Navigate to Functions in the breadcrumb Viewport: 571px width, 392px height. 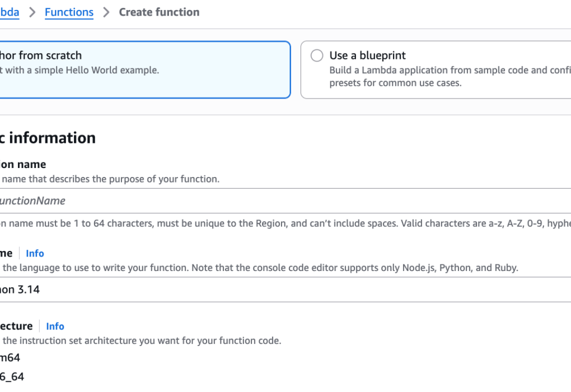coord(69,12)
